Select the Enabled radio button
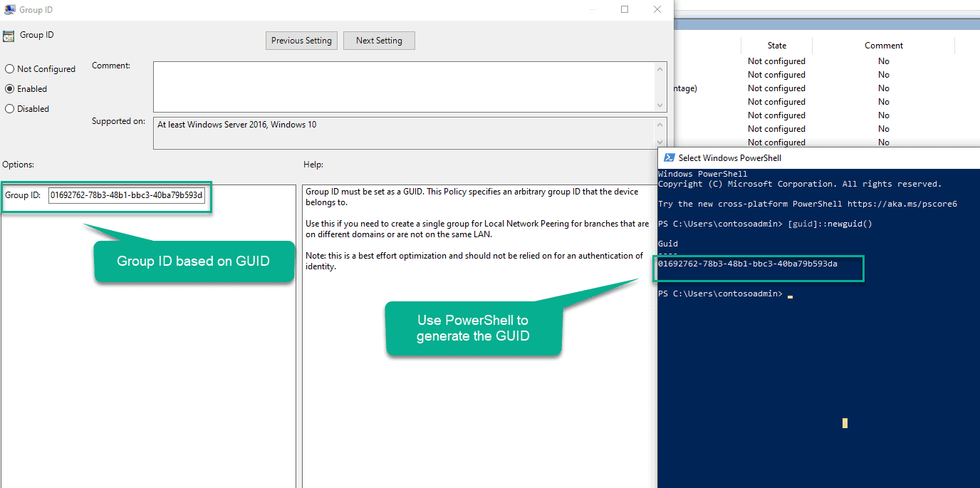980x488 pixels. pyautogui.click(x=10, y=89)
